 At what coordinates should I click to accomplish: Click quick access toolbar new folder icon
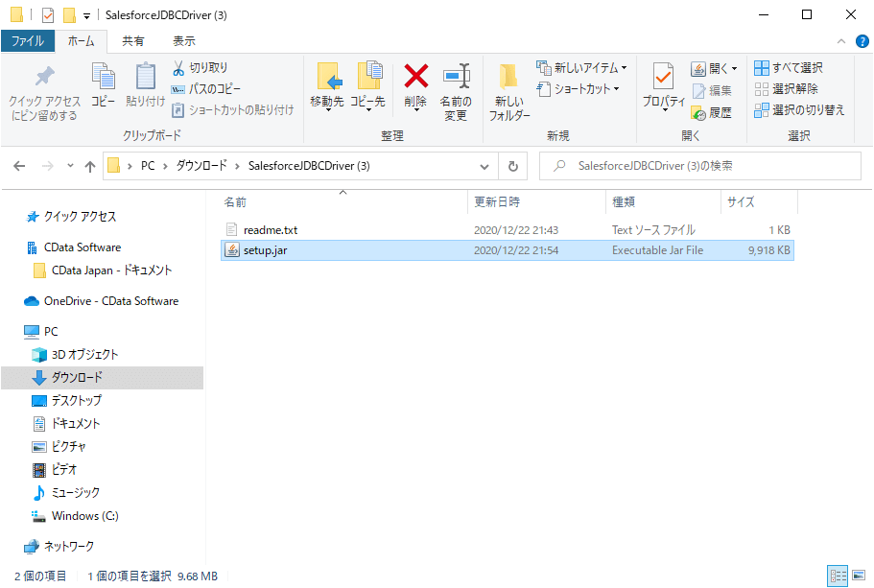click(69, 15)
